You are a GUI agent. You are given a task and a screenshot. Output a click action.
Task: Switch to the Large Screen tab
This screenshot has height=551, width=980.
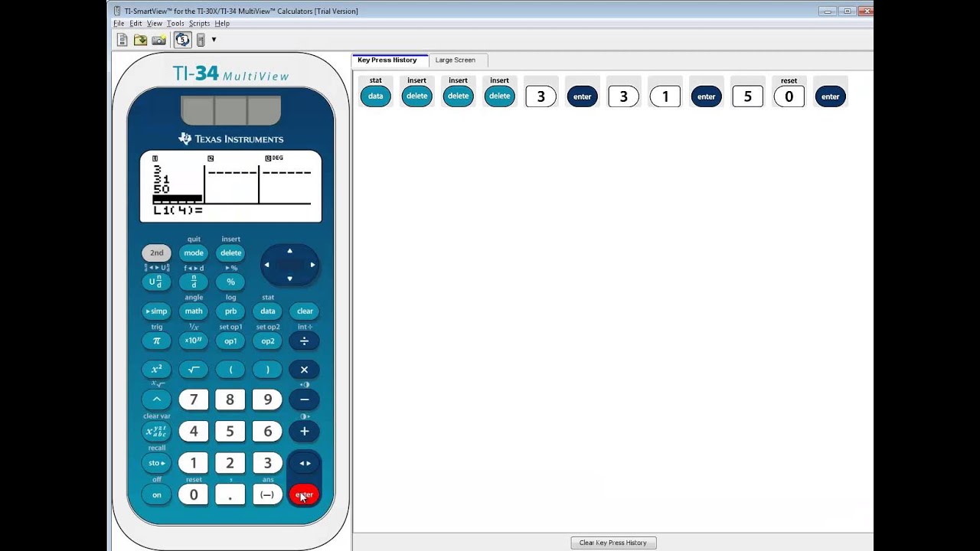(x=456, y=60)
